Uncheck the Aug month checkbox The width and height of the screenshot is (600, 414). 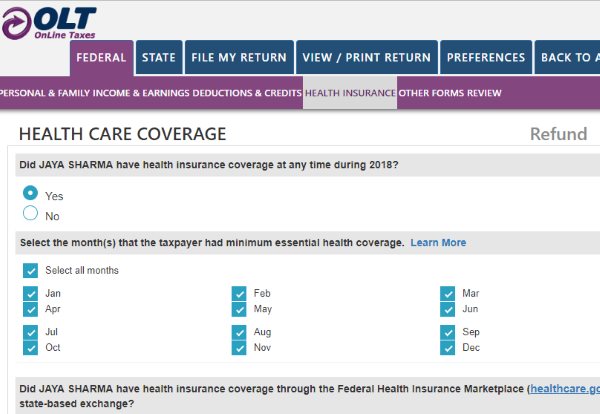point(239,332)
